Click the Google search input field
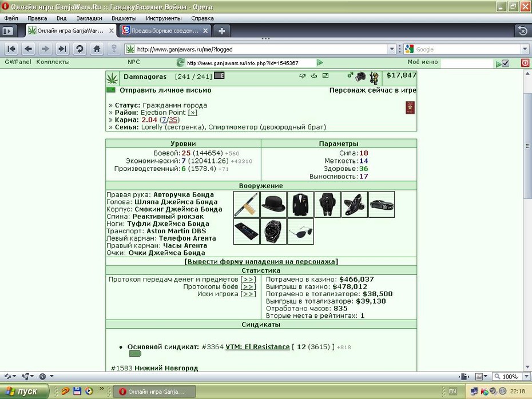 tap(468, 49)
